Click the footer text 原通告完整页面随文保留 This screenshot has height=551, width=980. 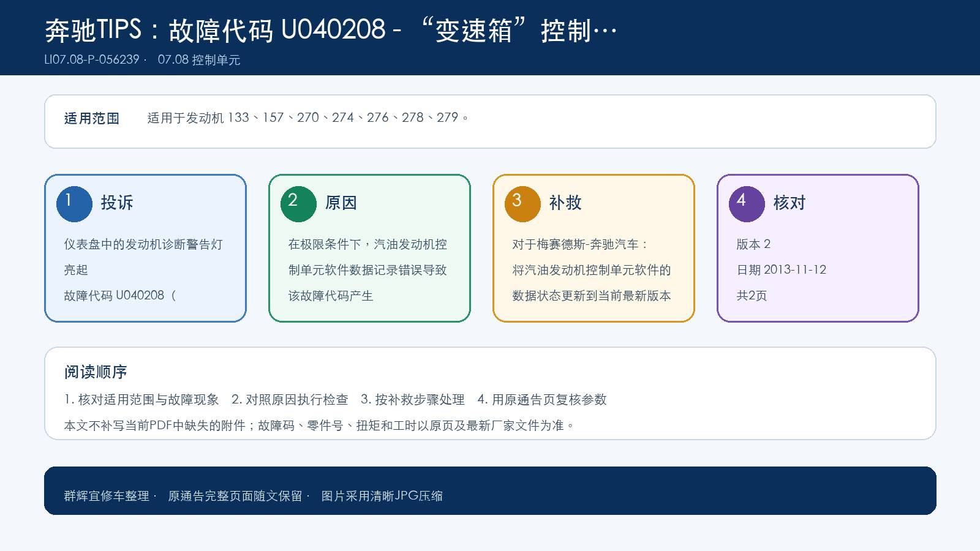pos(235,496)
